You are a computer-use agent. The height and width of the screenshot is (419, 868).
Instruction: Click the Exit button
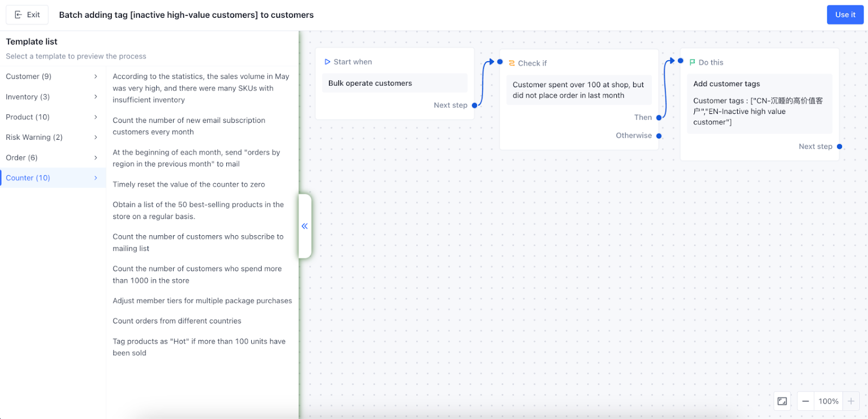point(27,15)
